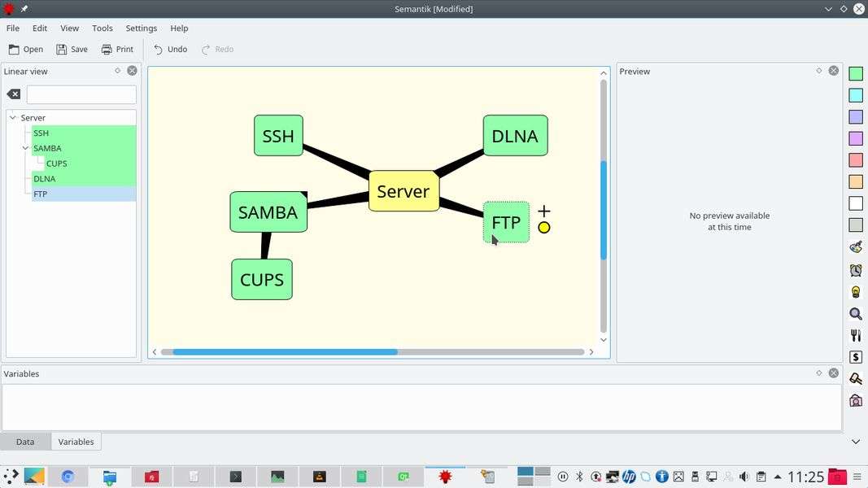The height and width of the screenshot is (488, 868).
Task: Click the plus icon next to FTP
Action: coord(544,211)
